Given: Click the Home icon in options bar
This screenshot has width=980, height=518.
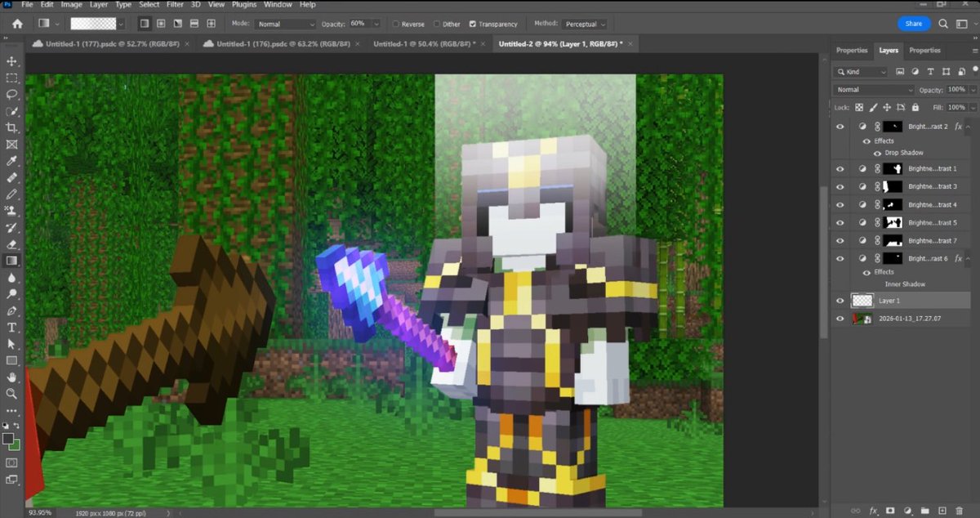Looking at the screenshot, I should click(x=17, y=24).
